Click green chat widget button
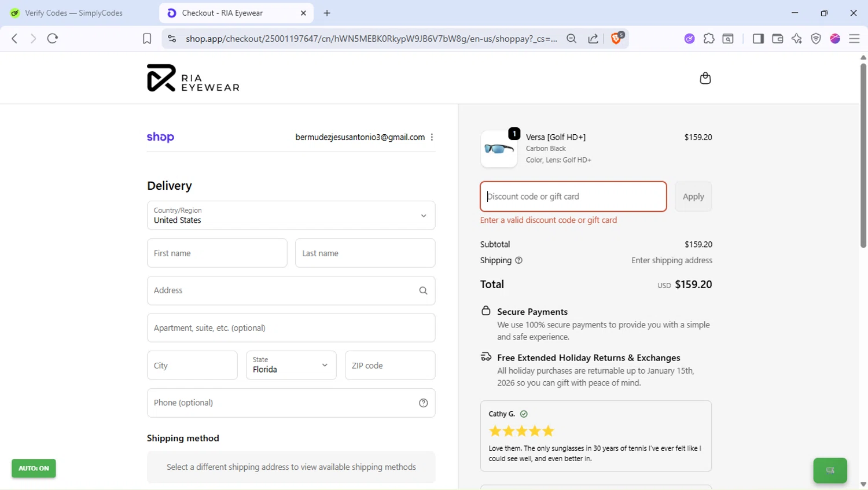The height and width of the screenshot is (490, 868). click(x=830, y=470)
